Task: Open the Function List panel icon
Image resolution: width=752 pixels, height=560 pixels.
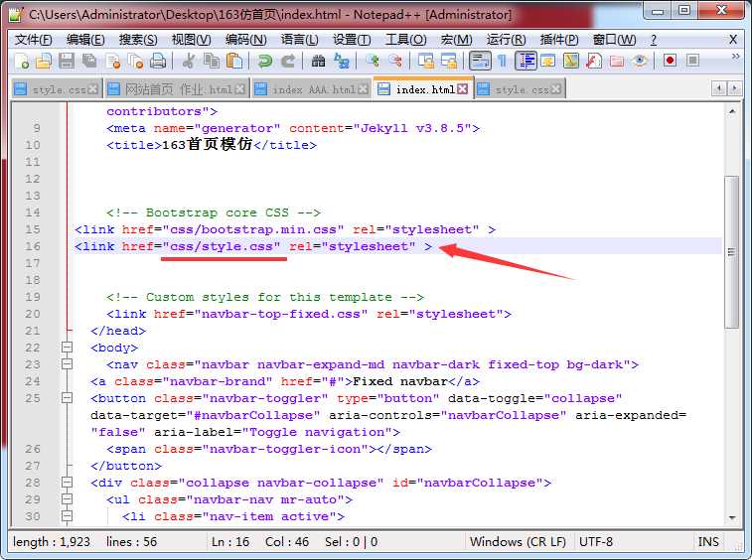Action: click(x=594, y=61)
